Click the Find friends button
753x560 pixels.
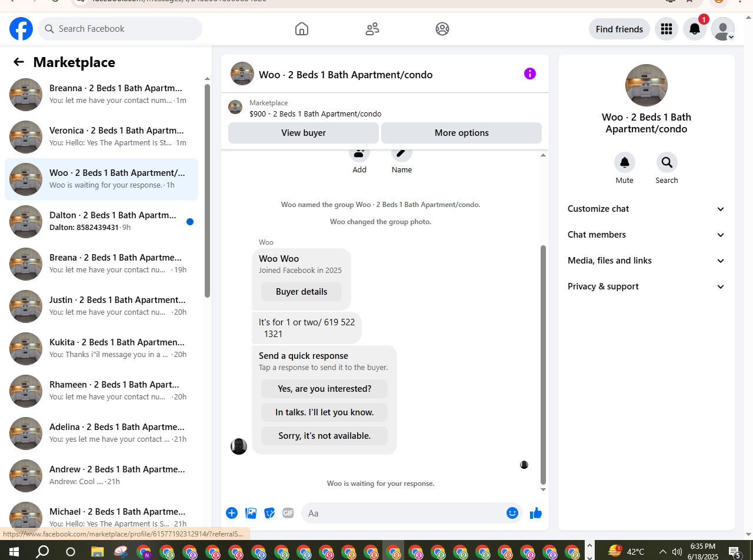coord(619,29)
